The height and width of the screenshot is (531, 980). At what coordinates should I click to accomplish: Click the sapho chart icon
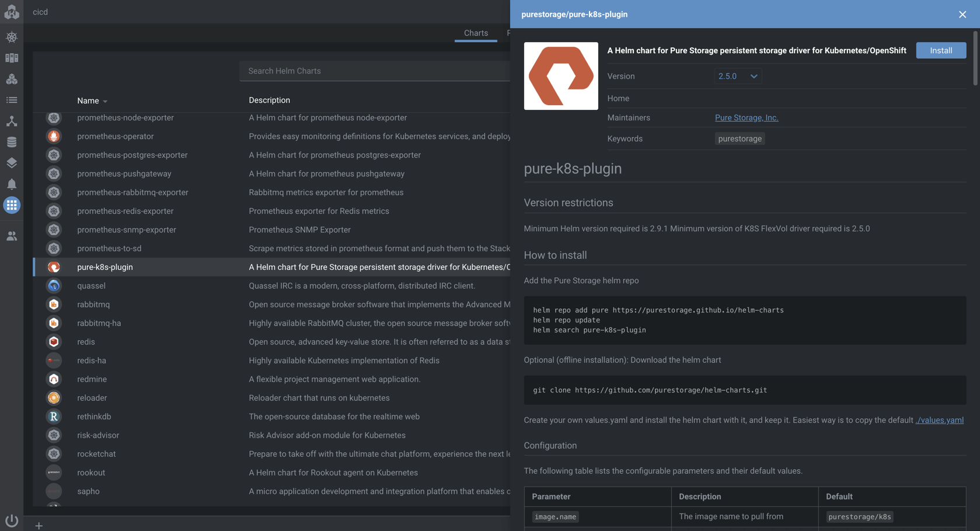tap(54, 491)
